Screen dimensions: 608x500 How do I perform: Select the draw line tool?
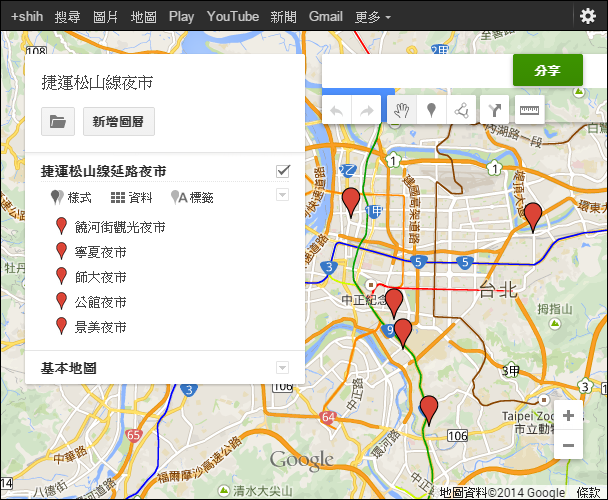(x=461, y=110)
